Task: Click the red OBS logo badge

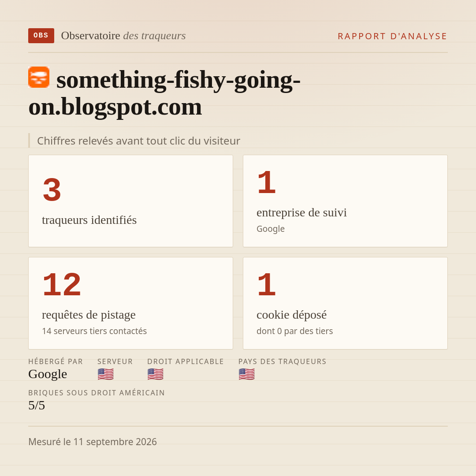Action: click(41, 36)
